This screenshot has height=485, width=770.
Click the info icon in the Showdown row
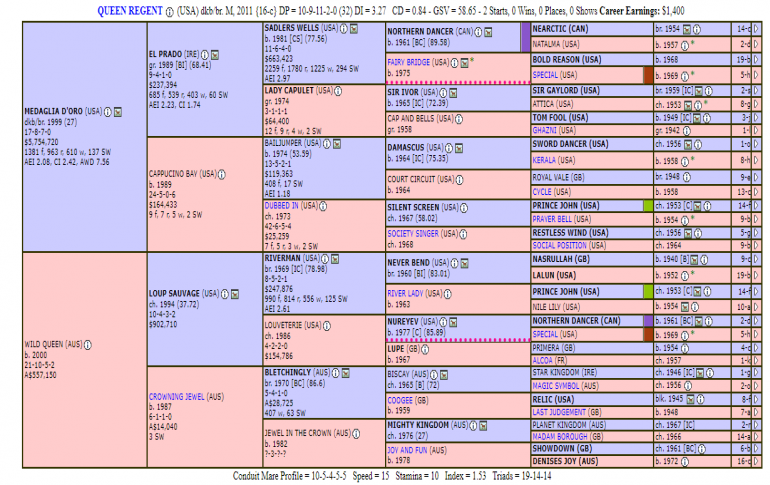[702, 449]
